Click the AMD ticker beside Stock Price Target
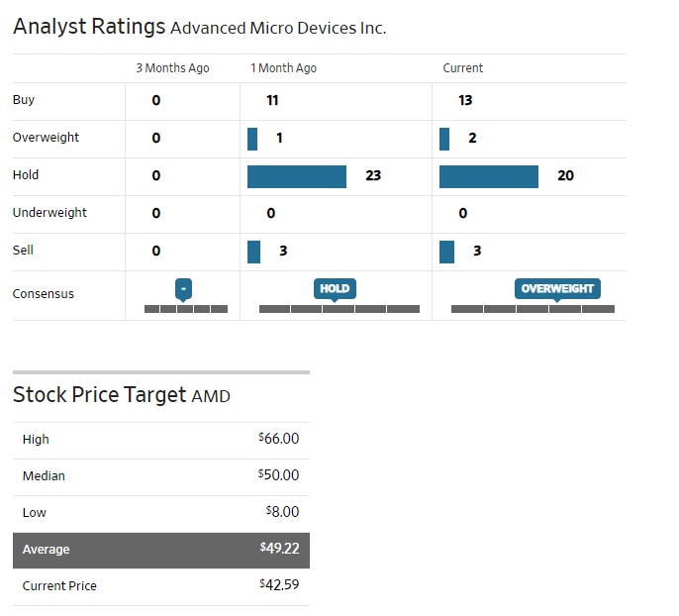This screenshot has width=679, height=616. tap(211, 396)
